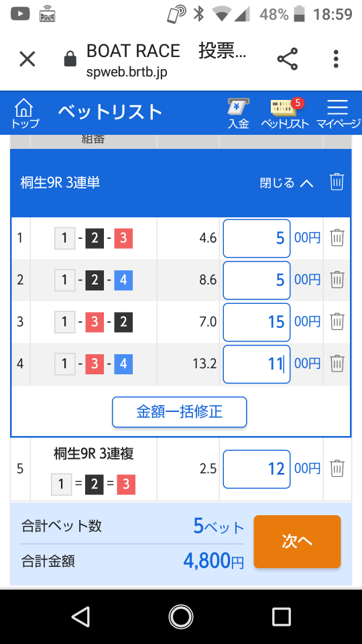This screenshot has height=644, width=362.
Task: Collapse the group with 閉じる chevron
Action: pos(286,182)
